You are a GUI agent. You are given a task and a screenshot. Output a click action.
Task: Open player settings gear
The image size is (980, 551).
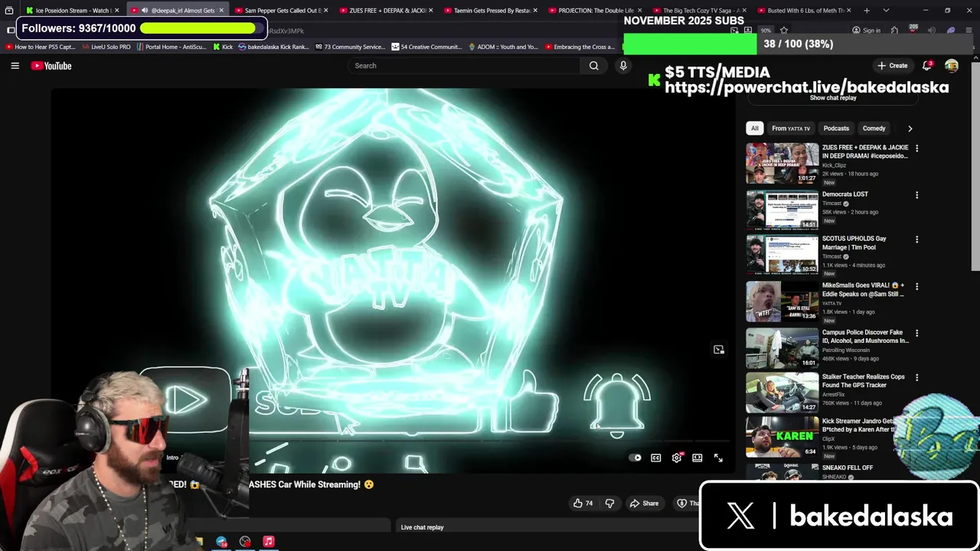[x=677, y=458]
